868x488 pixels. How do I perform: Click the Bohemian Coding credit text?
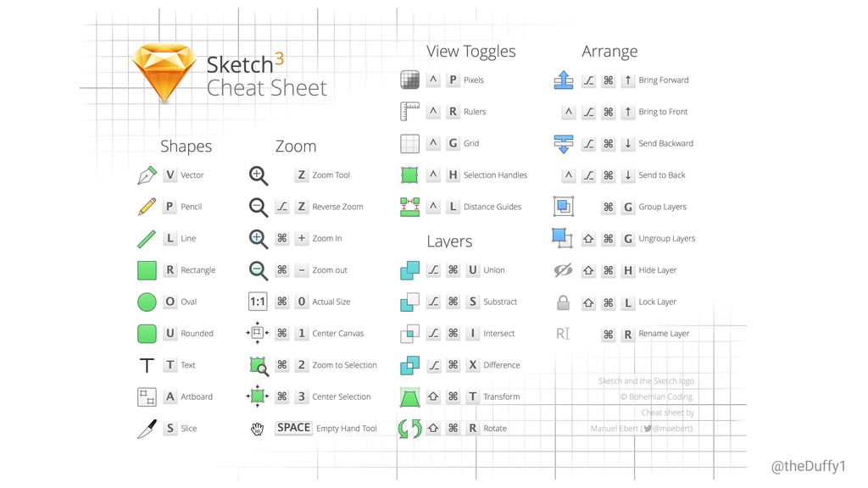(657, 396)
